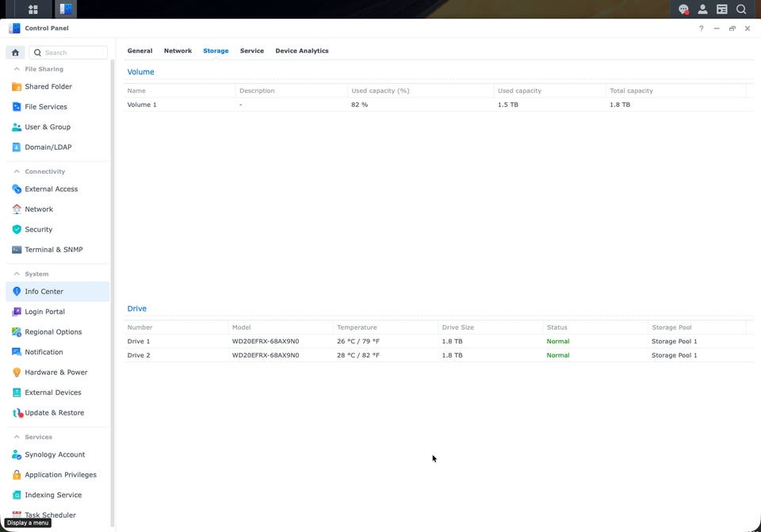Open Hardware & Power settings
761x532 pixels.
tap(57, 373)
